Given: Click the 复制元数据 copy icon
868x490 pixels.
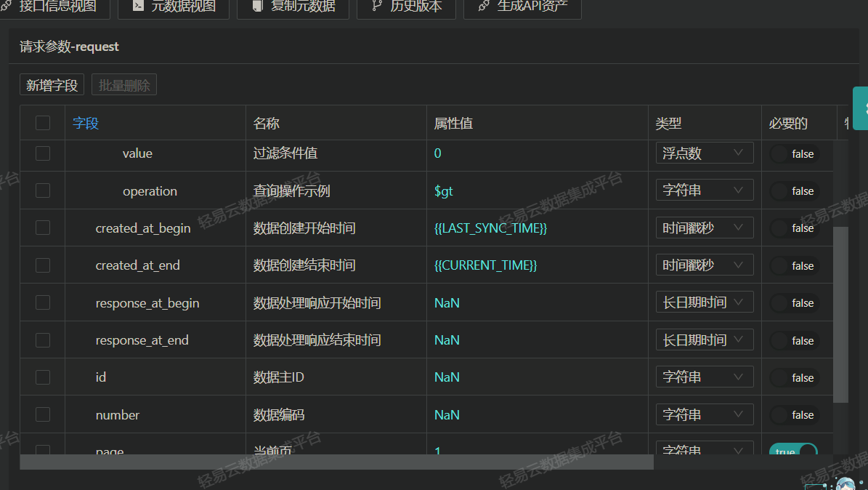Looking at the screenshot, I should click(x=257, y=6).
